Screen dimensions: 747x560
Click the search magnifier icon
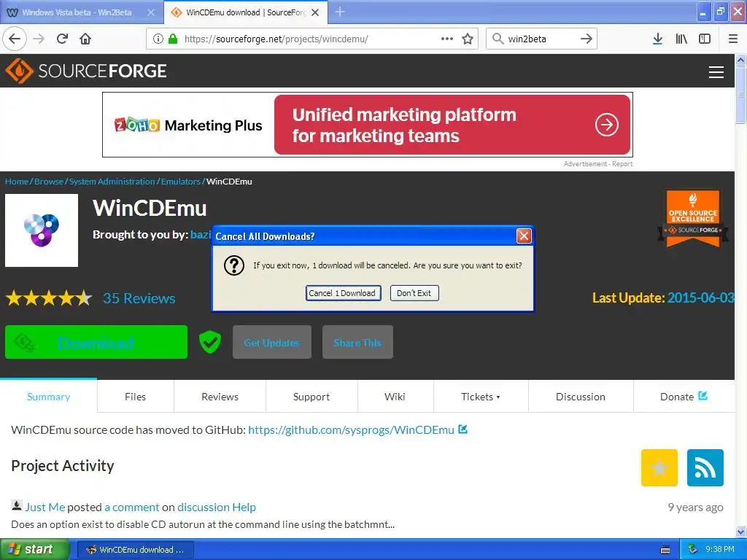tap(498, 39)
